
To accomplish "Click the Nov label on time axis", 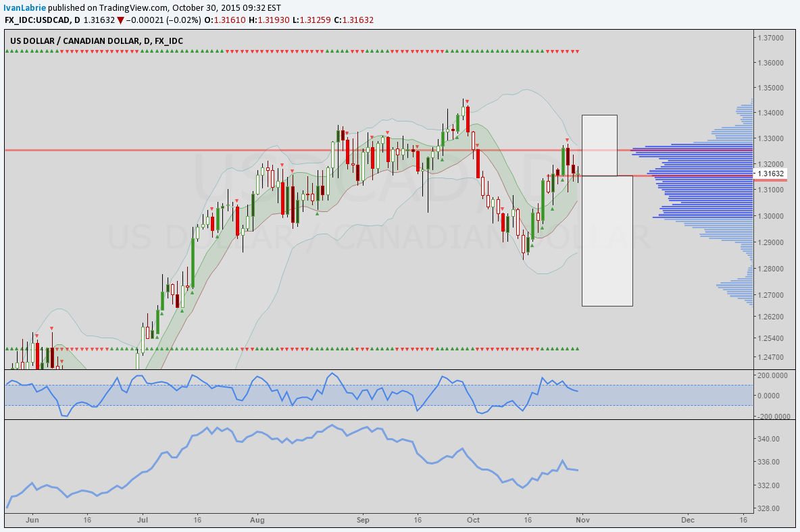I will [x=582, y=520].
